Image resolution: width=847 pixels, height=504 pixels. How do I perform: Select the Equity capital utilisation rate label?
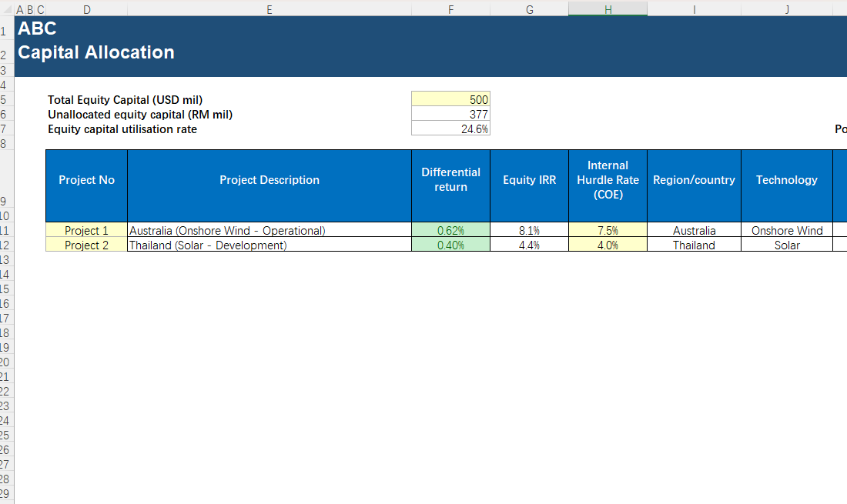coord(122,129)
